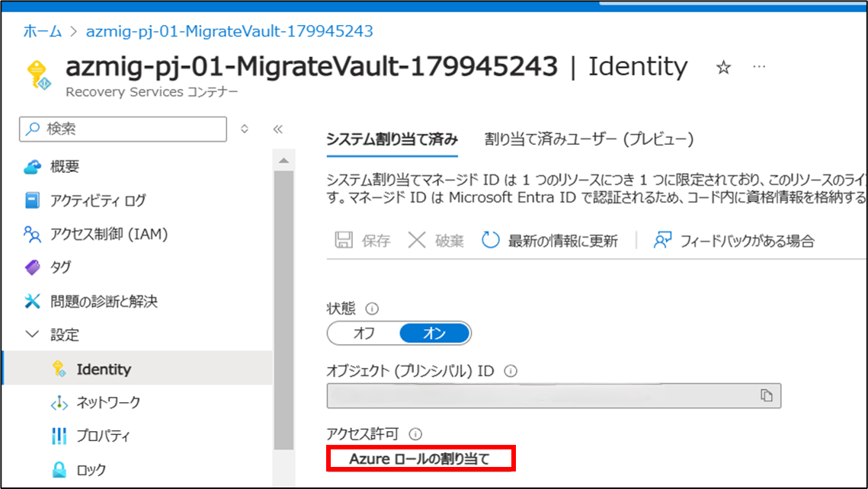The width and height of the screenshot is (868, 489).
Task: Click the object principal ID field
Action: 553,395
